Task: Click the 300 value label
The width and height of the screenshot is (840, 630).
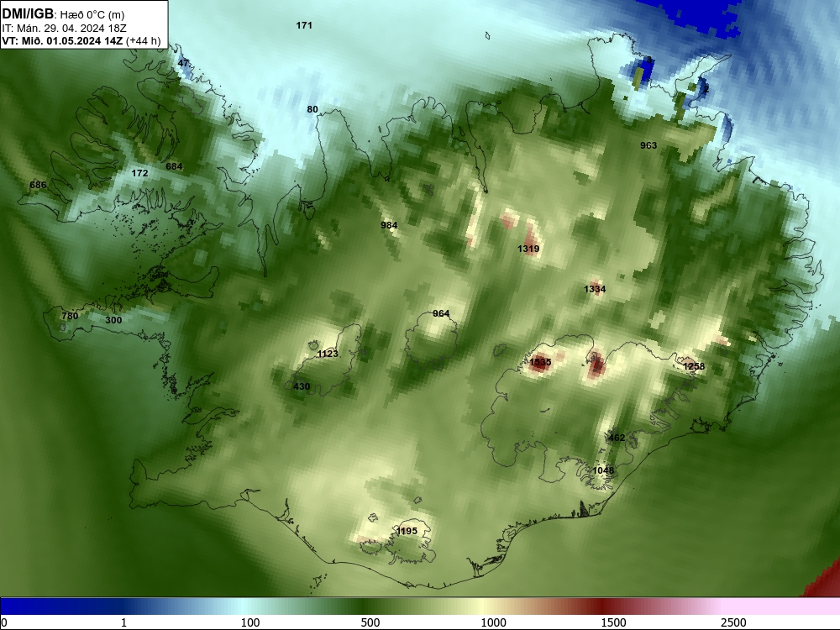Action: click(113, 320)
